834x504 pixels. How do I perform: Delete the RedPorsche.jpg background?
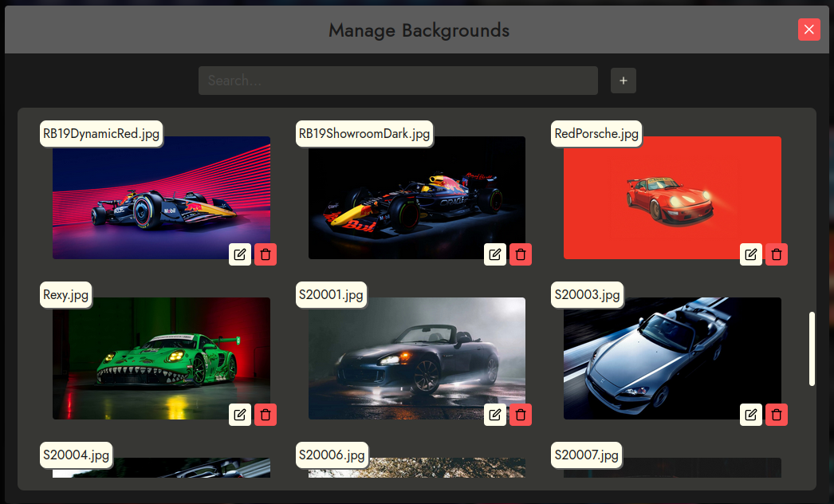coord(777,254)
